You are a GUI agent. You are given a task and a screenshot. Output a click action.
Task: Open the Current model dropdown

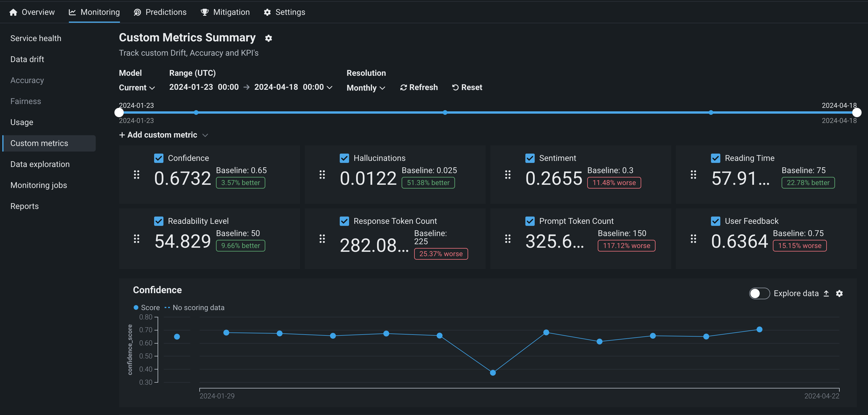(x=137, y=88)
